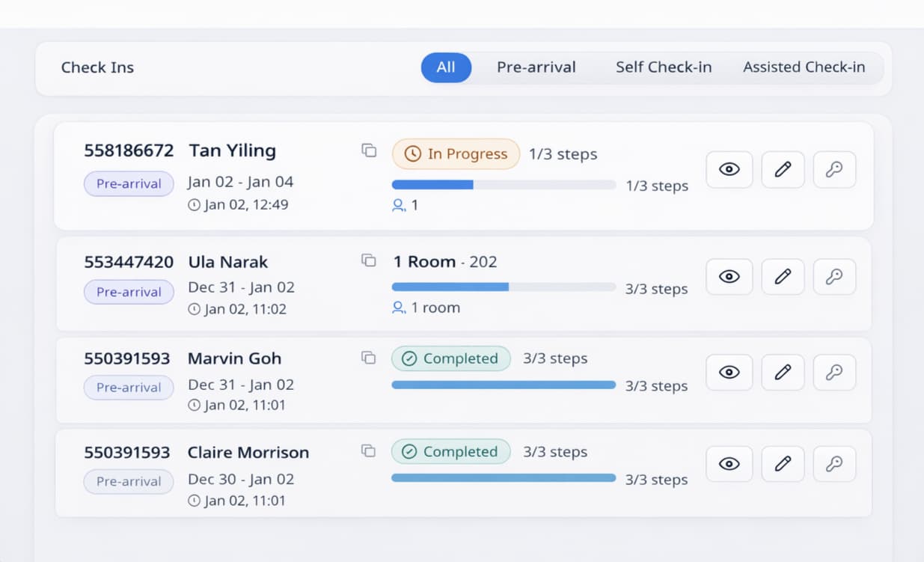This screenshot has height=562, width=924.
Task: View details of Tan Yiling's check-in
Action: (x=729, y=169)
